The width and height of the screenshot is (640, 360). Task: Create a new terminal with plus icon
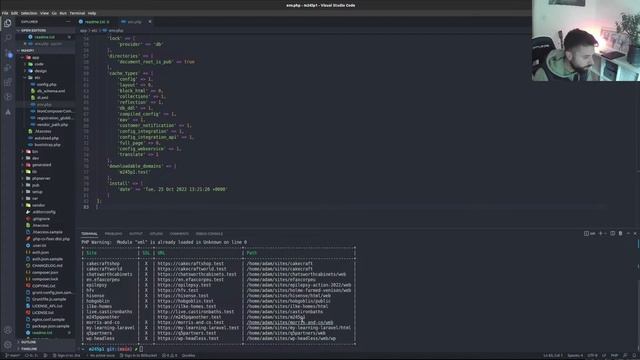[600, 233]
